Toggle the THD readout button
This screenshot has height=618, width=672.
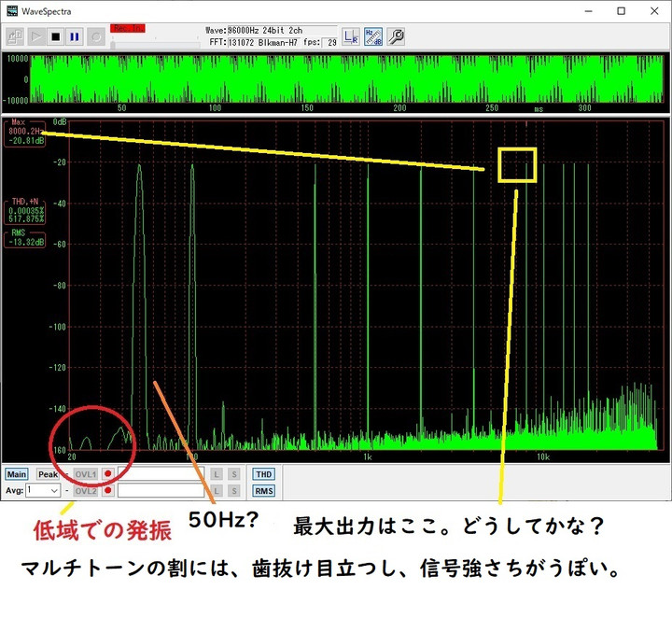click(263, 474)
